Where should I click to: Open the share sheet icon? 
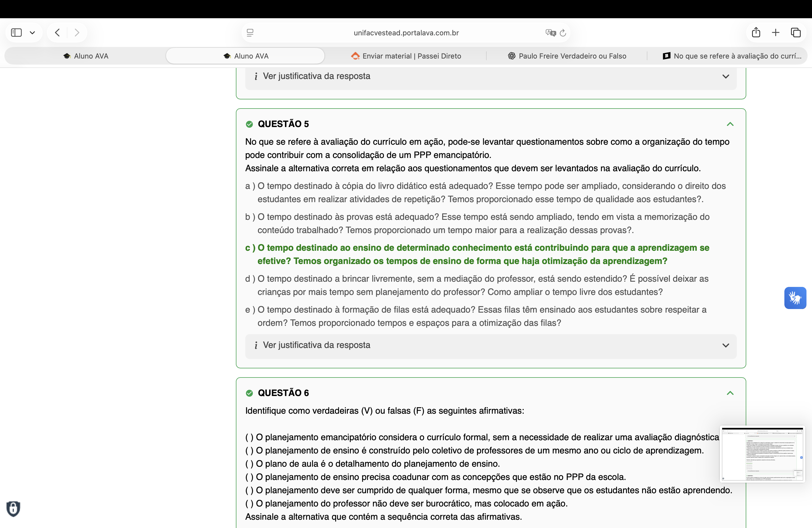click(x=756, y=32)
